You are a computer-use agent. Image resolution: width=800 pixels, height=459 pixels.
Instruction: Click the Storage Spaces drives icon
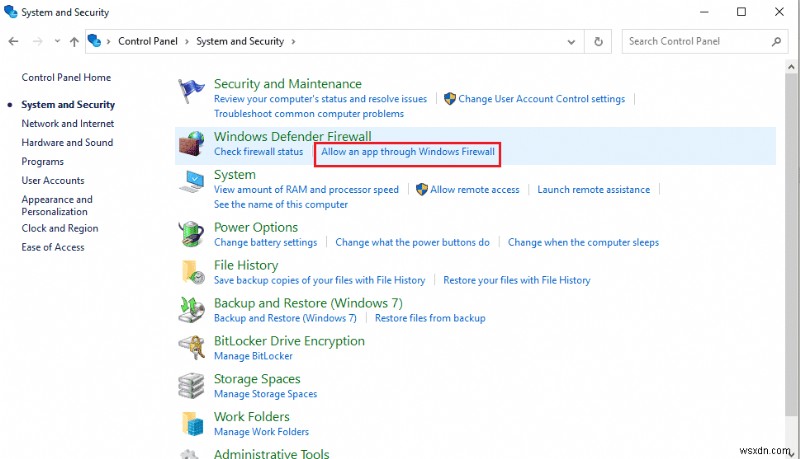pos(191,386)
